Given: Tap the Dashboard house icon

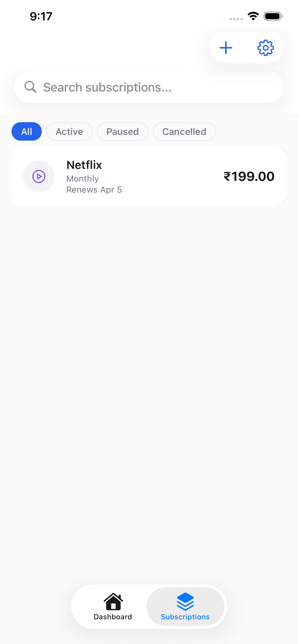Looking at the screenshot, I should point(113,601).
